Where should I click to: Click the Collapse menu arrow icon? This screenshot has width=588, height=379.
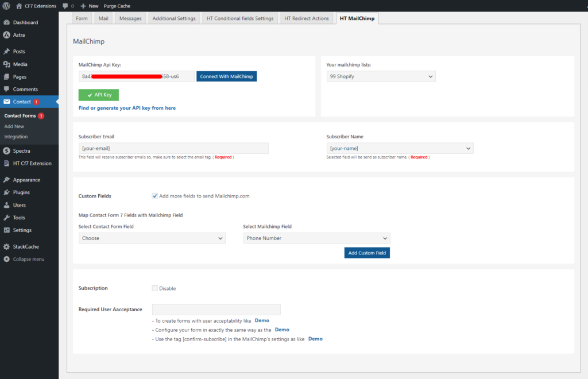(6, 259)
